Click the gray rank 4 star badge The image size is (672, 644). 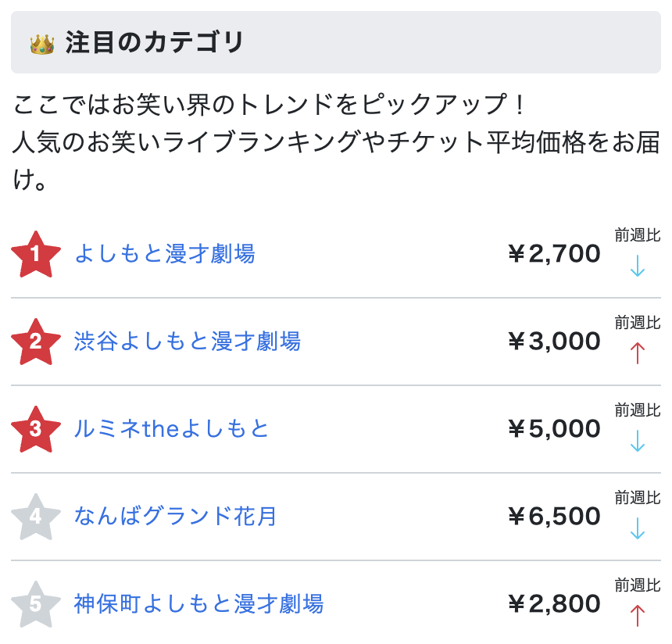tap(35, 517)
